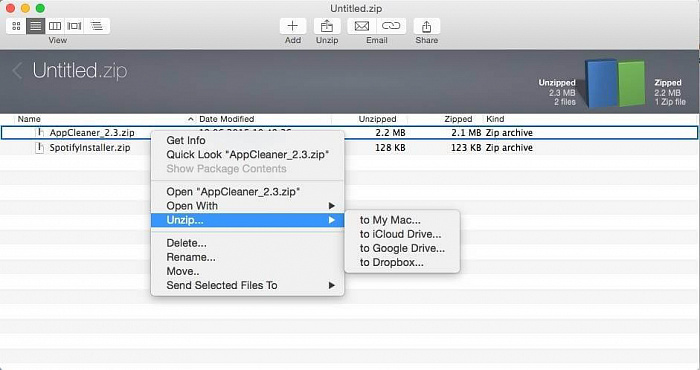Choose Delete... from the context menu
Image resolution: width=700 pixels, height=370 pixels.
[248, 243]
